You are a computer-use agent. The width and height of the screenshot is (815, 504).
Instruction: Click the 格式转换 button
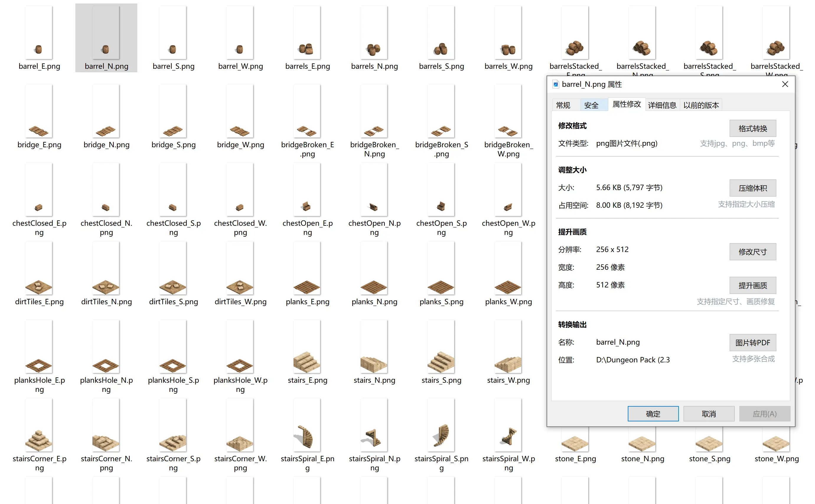click(x=753, y=128)
